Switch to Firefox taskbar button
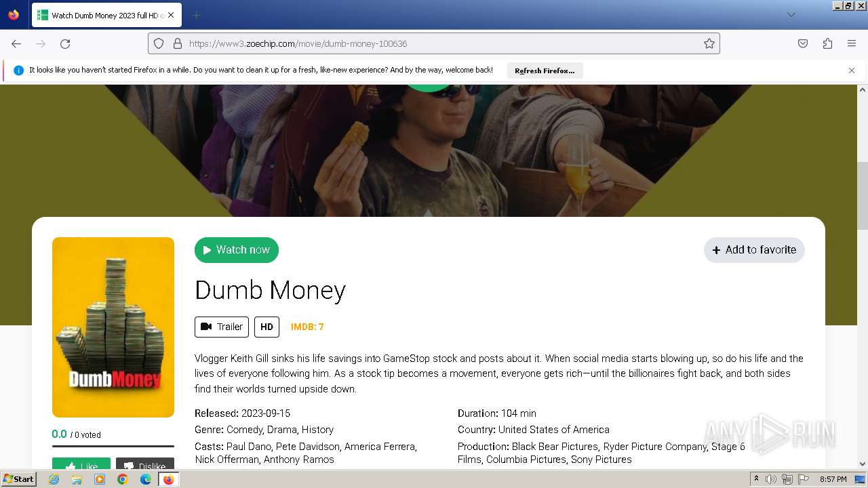This screenshot has width=868, height=488. coord(168,479)
